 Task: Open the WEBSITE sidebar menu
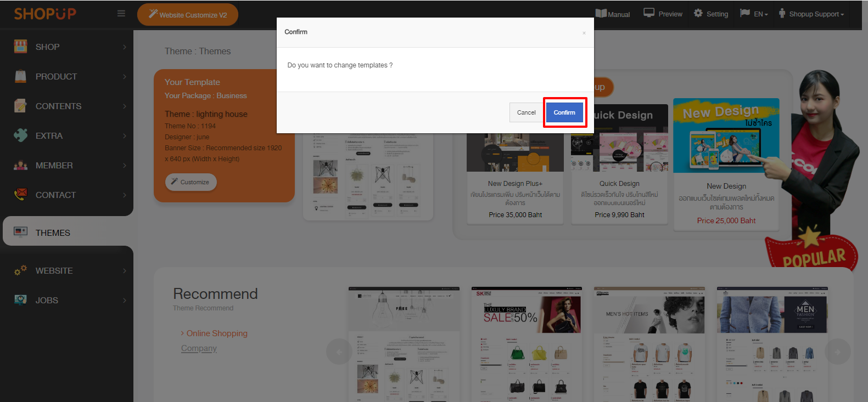pyautogui.click(x=66, y=271)
